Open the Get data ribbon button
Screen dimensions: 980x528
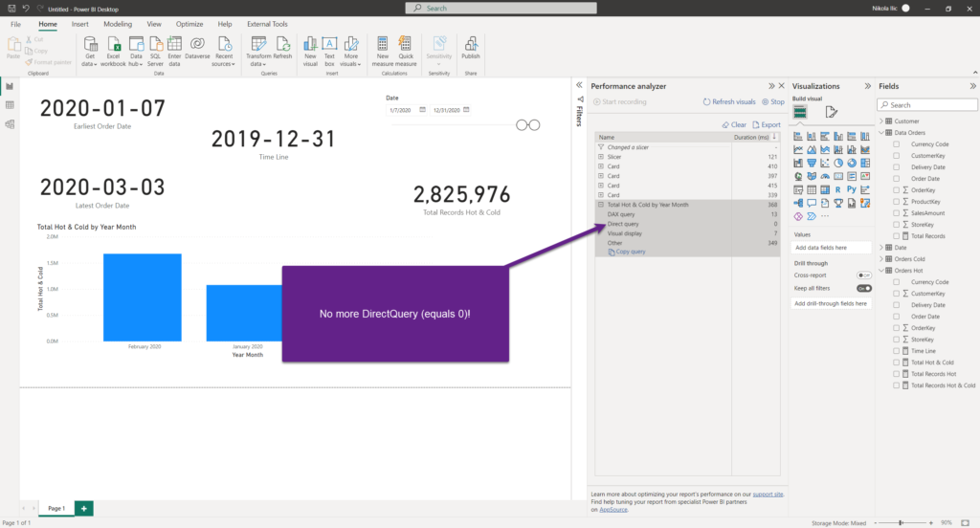(x=90, y=52)
